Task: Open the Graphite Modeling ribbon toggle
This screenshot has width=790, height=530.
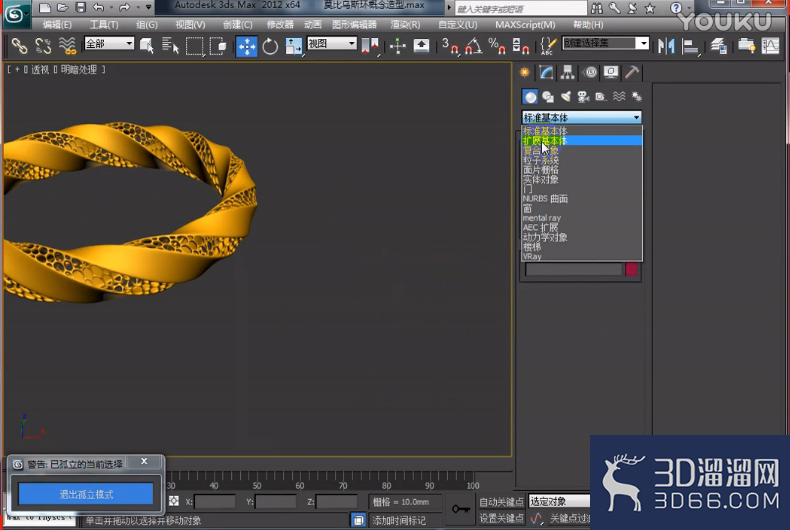Action: pyautogui.click(x=746, y=46)
